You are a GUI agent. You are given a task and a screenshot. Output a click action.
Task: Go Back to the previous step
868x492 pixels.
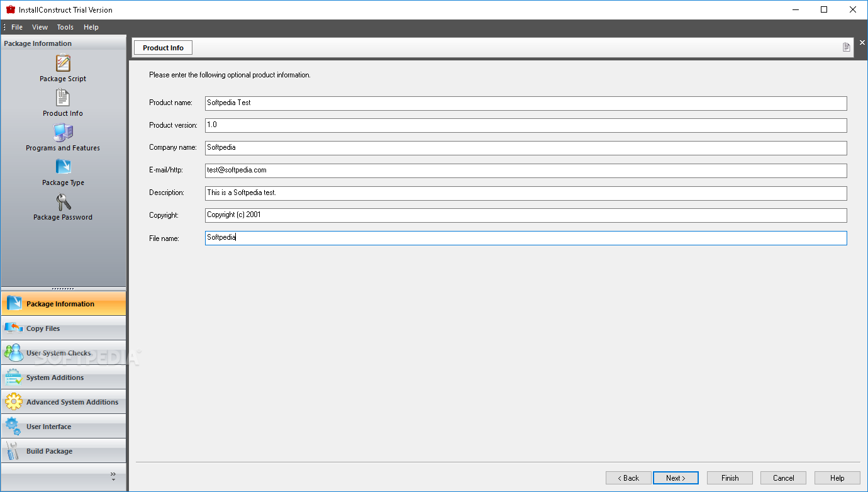click(628, 478)
